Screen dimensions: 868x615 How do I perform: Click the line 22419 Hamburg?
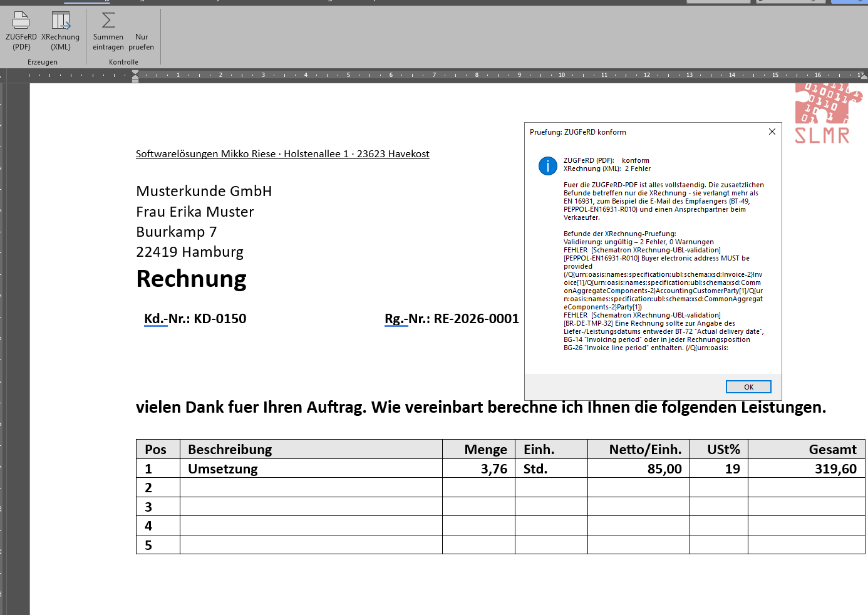tap(190, 252)
